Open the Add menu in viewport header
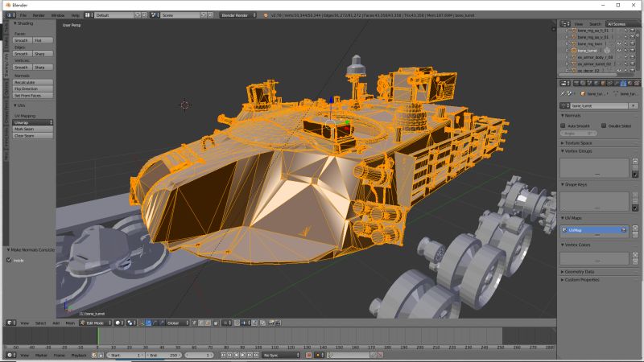The image size is (644, 362). pos(56,323)
